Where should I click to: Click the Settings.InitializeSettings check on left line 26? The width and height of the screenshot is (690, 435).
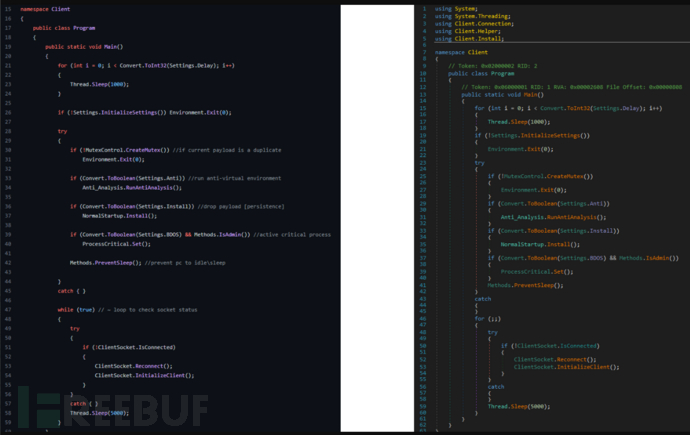pyautogui.click(x=144, y=112)
